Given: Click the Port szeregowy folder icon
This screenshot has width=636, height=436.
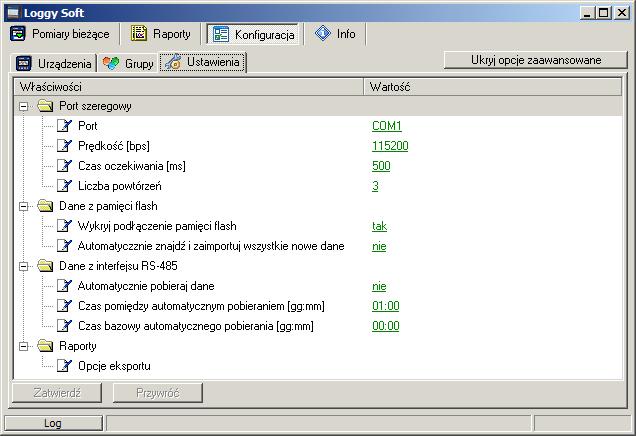Looking at the screenshot, I should [45, 106].
